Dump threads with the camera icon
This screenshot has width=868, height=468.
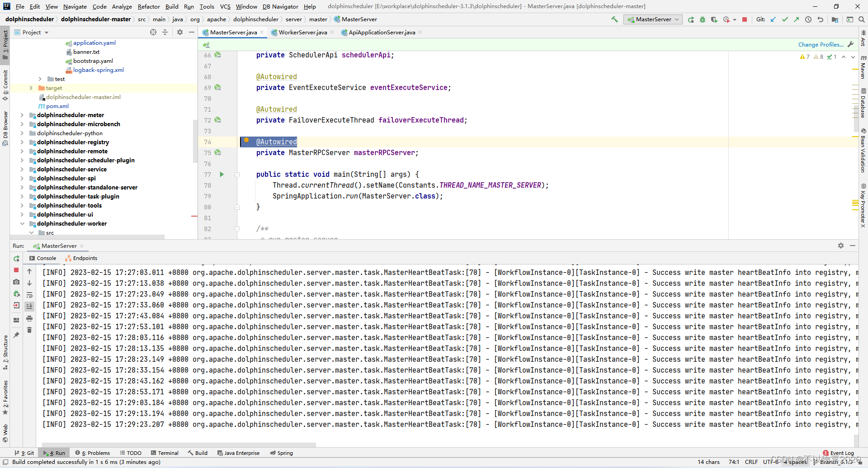click(x=16, y=282)
